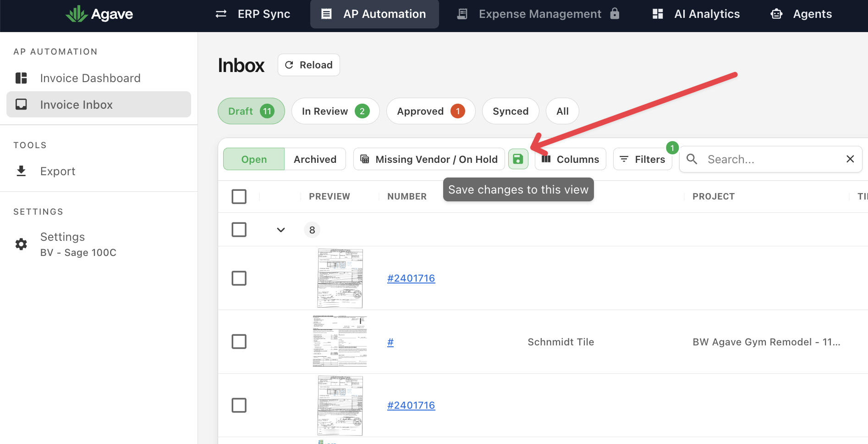This screenshot has height=444, width=868.
Task: Show In Review invoices
Action: point(335,111)
